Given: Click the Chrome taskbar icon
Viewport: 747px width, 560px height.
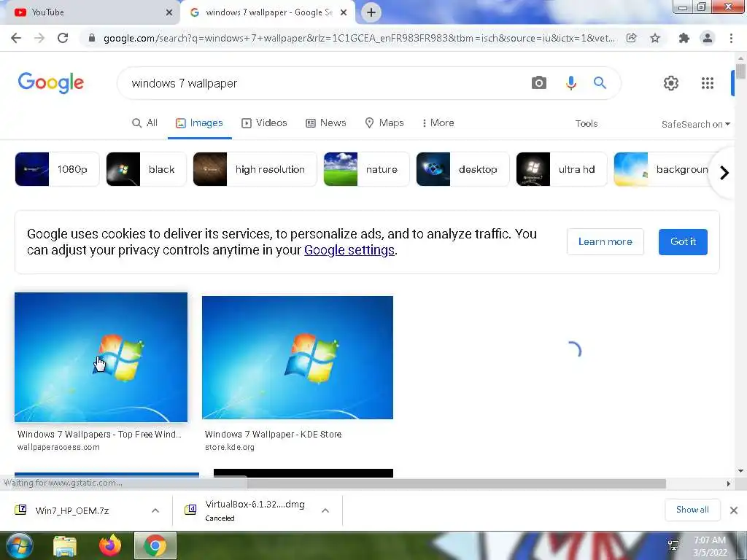Looking at the screenshot, I should pos(155,545).
